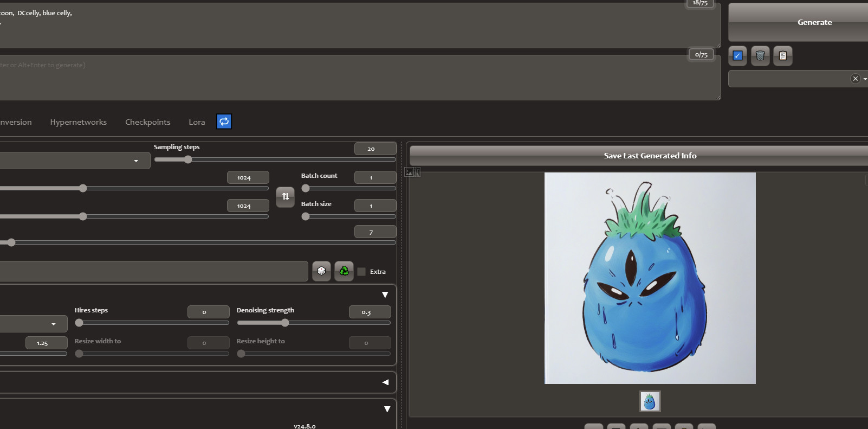
Task: Click the narrow icon beside gallery image icon
Action: click(418, 172)
